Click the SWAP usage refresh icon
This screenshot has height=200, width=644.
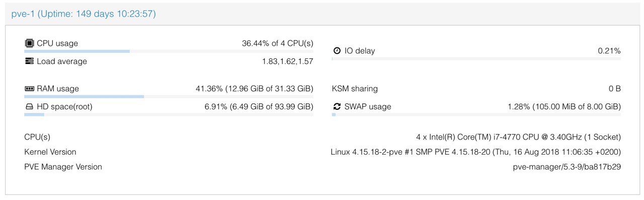point(337,107)
